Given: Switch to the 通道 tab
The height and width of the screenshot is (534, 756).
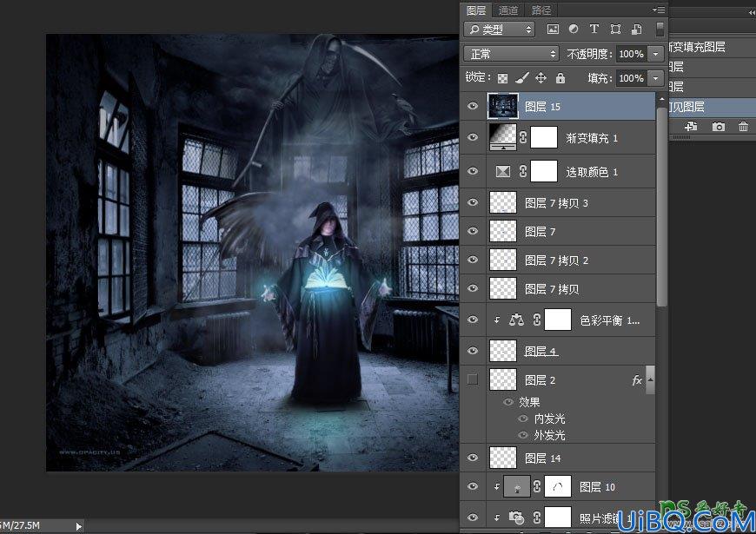Looking at the screenshot, I should (x=508, y=10).
